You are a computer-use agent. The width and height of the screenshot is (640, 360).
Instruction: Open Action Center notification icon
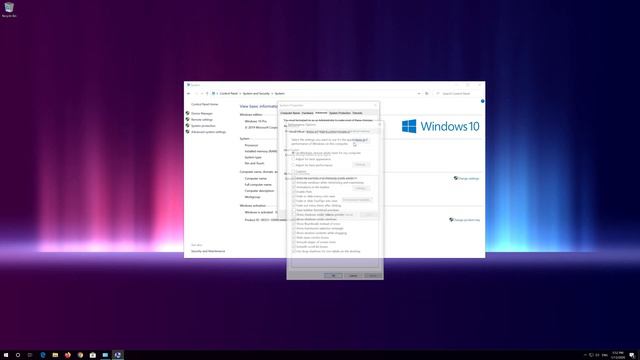(x=632, y=355)
